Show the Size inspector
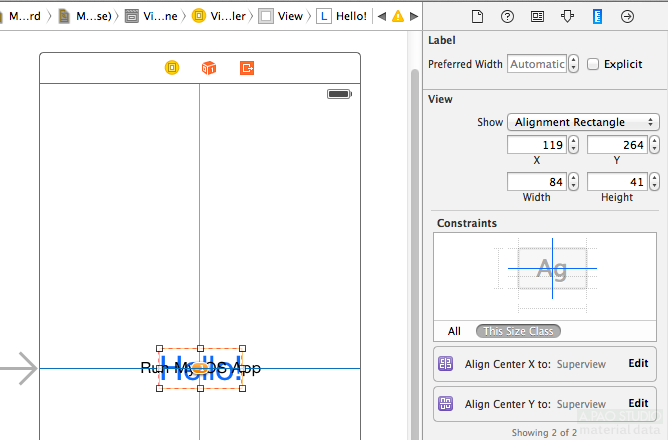Image resolution: width=668 pixels, height=440 pixels. pos(597,16)
